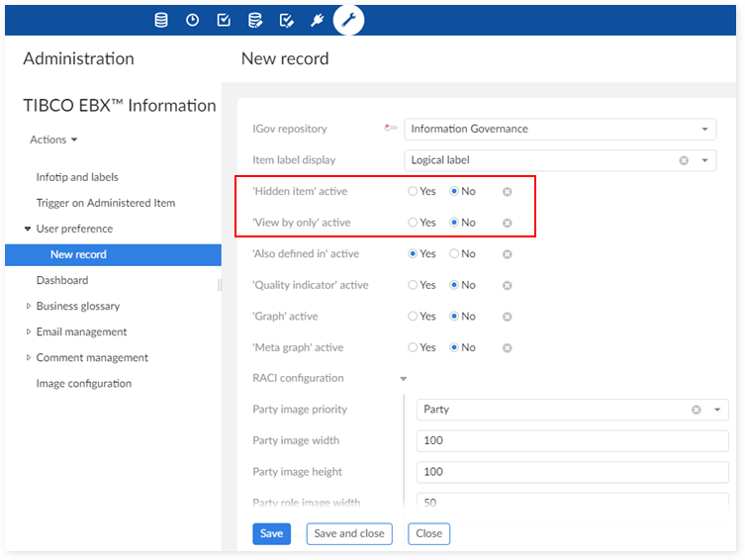The width and height of the screenshot is (745, 560).
Task: Click the Save button
Action: click(x=271, y=534)
